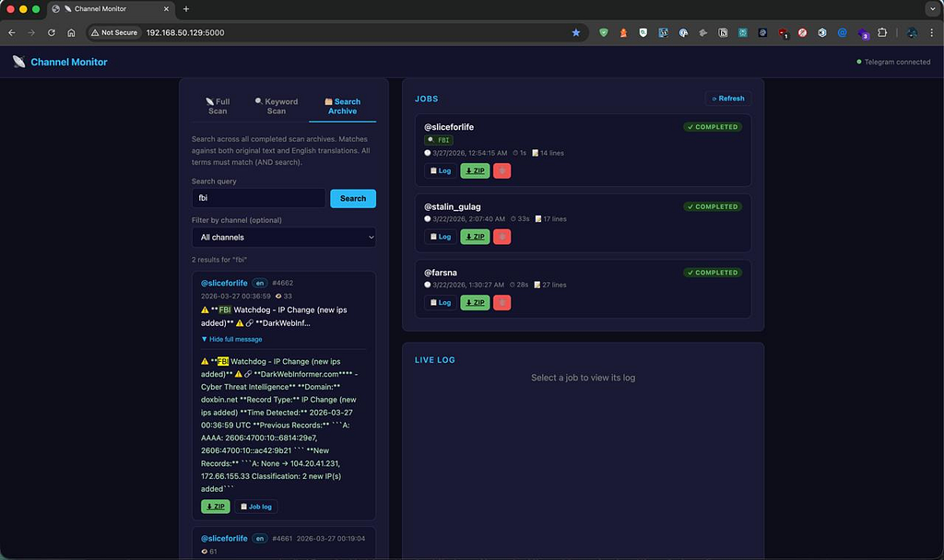Click the Channel Monitor logo title
944x560 pixels.
click(68, 62)
